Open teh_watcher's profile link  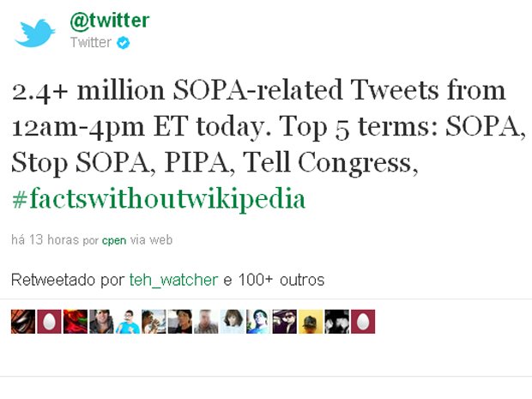click(x=173, y=280)
